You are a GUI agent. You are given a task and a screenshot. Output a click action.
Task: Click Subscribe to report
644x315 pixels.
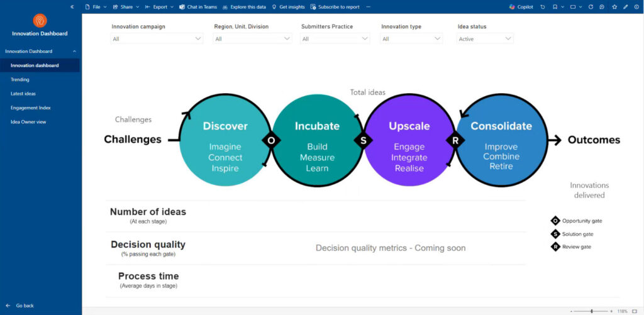pos(335,7)
